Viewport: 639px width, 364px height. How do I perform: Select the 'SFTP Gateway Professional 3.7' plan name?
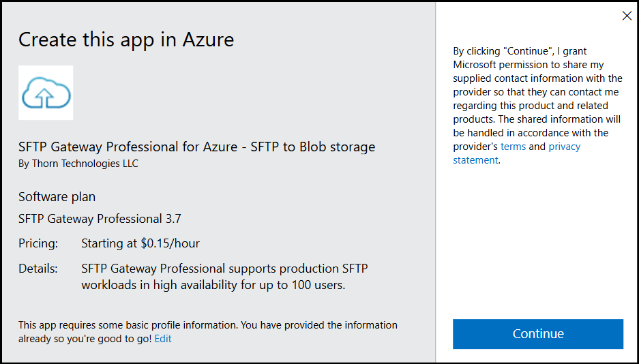tap(100, 219)
